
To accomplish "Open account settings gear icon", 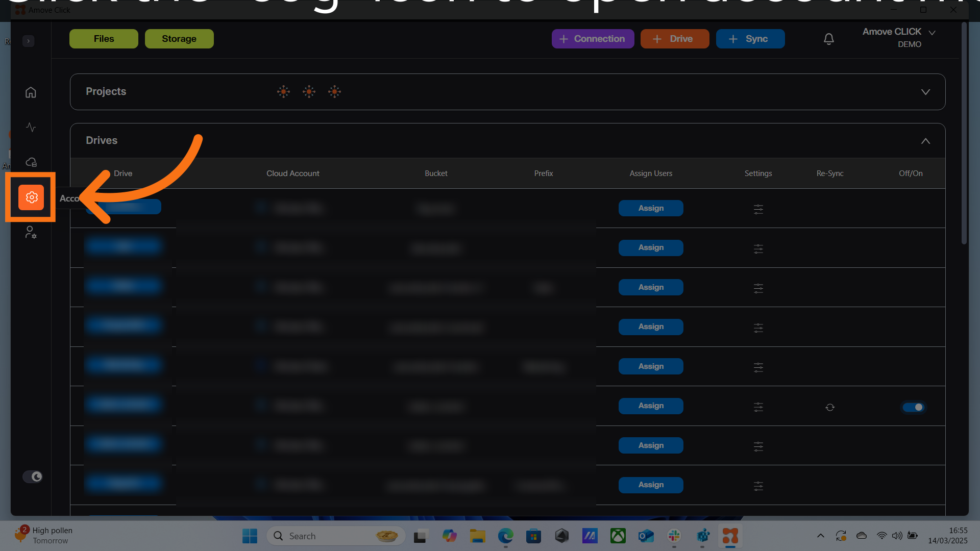I will [x=31, y=197].
